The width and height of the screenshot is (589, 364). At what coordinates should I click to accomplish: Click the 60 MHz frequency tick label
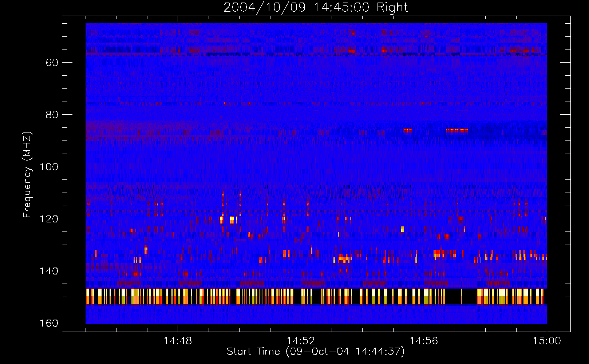(52, 63)
